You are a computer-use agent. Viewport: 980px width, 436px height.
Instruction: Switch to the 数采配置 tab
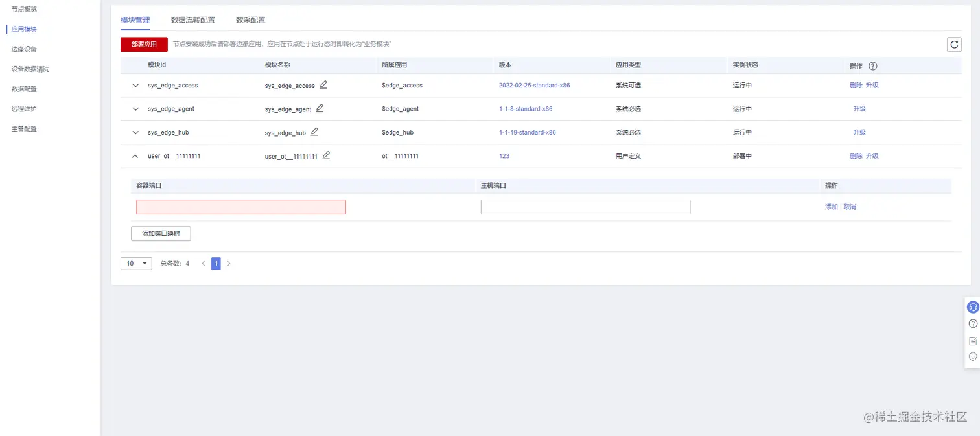(x=251, y=20)
